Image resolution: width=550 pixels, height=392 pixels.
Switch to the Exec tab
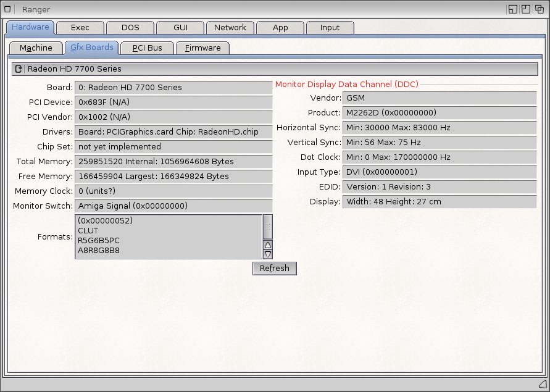(x=80, y=28)
